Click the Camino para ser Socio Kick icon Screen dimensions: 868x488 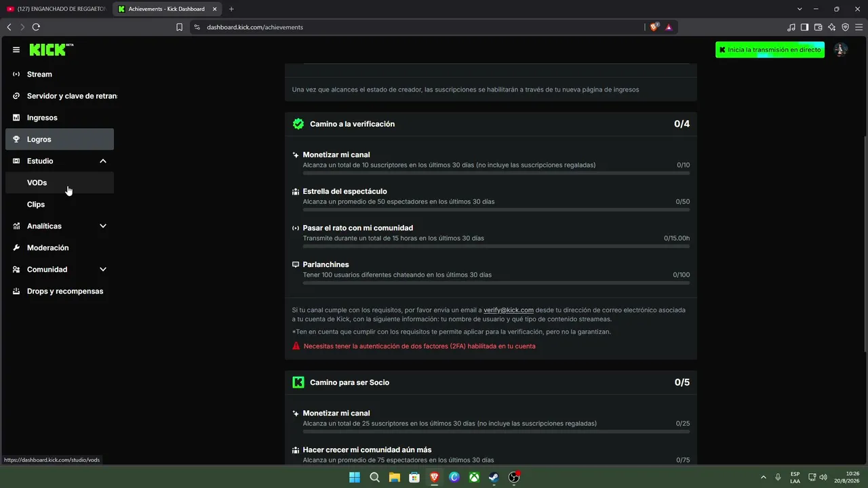pyautogui.click(x=298, y=382)
